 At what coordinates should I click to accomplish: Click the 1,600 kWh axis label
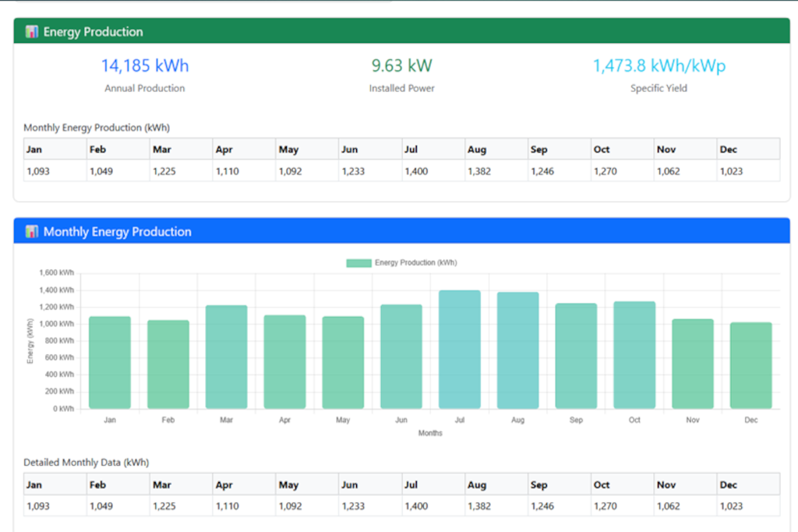(56, 273)
